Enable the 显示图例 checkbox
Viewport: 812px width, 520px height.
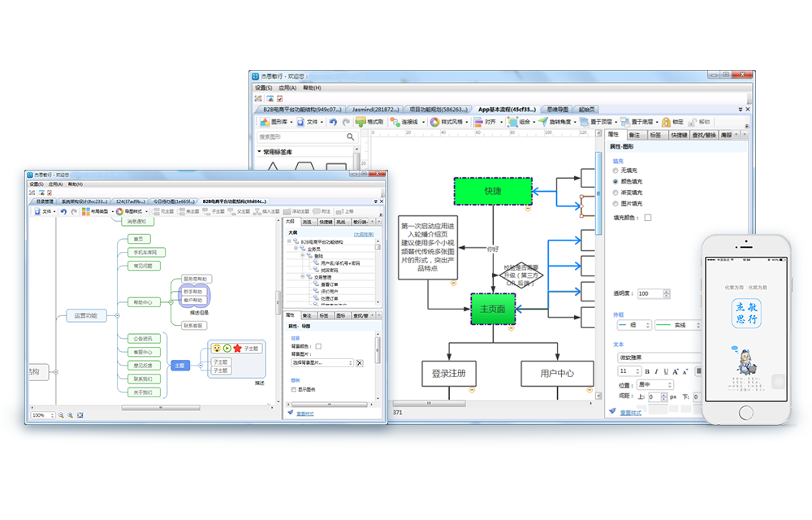293,389
